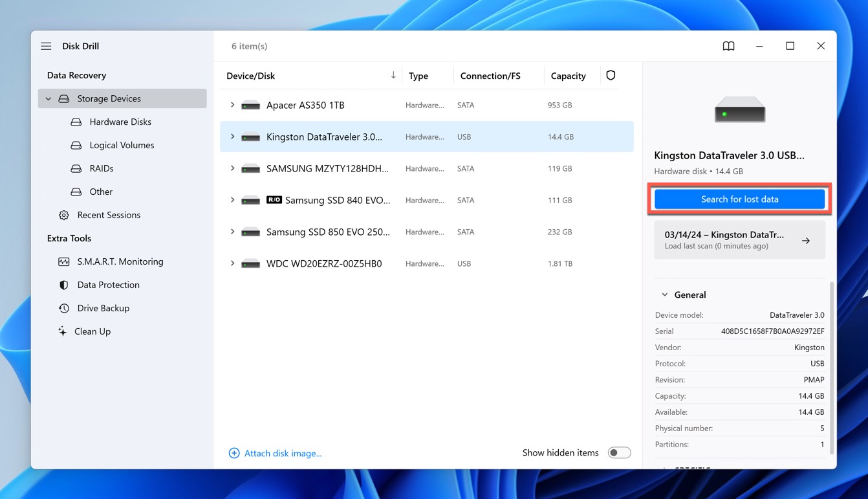Select the Samsung SSD 850 EVO 250 name
The width and height of the screenshot is (868, 499).
click(x=328, y=232)
